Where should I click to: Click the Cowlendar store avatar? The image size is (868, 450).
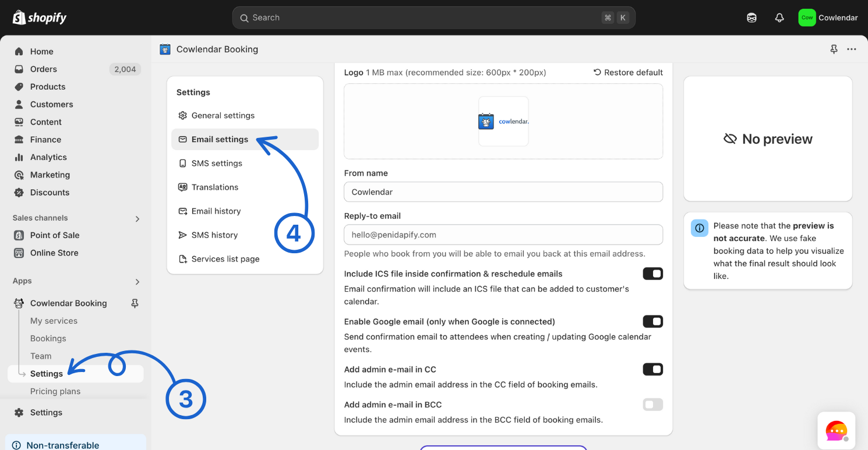[x=807, y=17]
